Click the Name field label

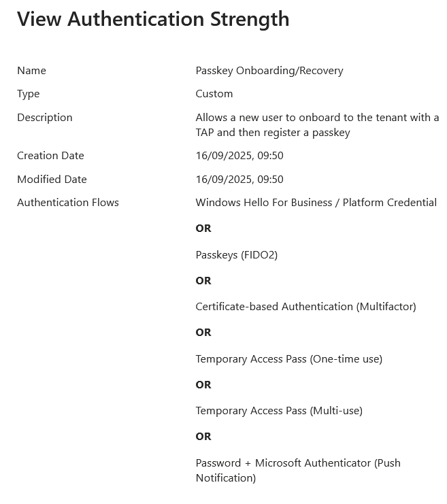click(31, 71)
